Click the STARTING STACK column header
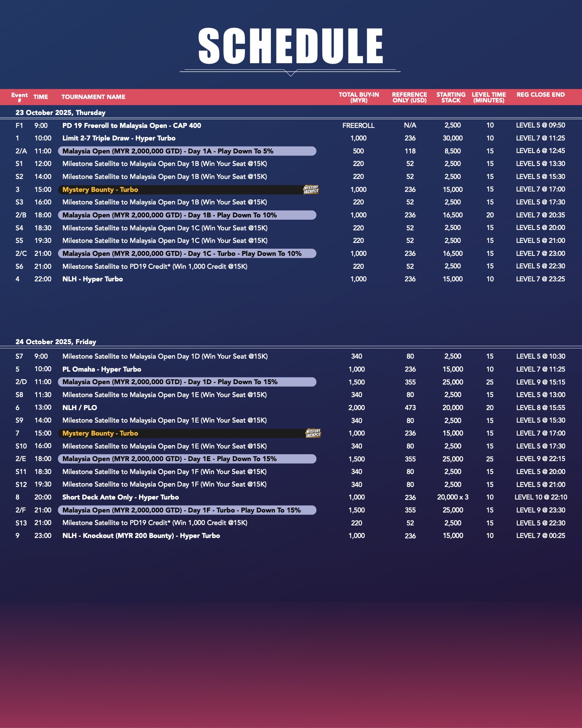582x728 pixels. tap(451, 97)
